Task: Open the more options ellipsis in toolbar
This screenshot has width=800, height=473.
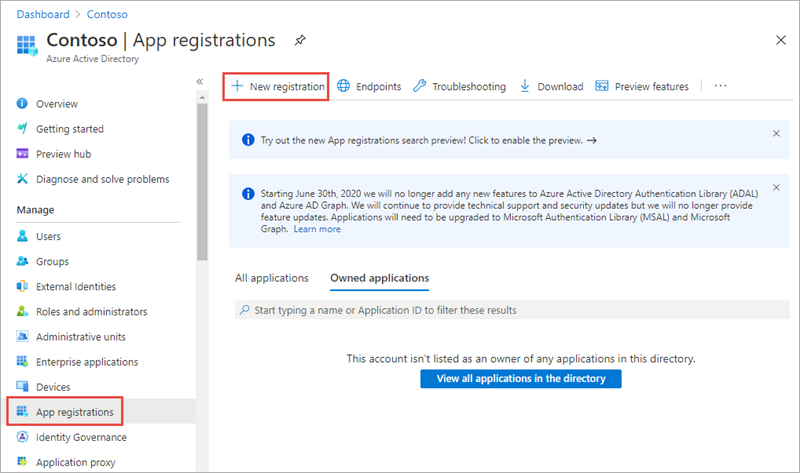Action: [720, 86]
